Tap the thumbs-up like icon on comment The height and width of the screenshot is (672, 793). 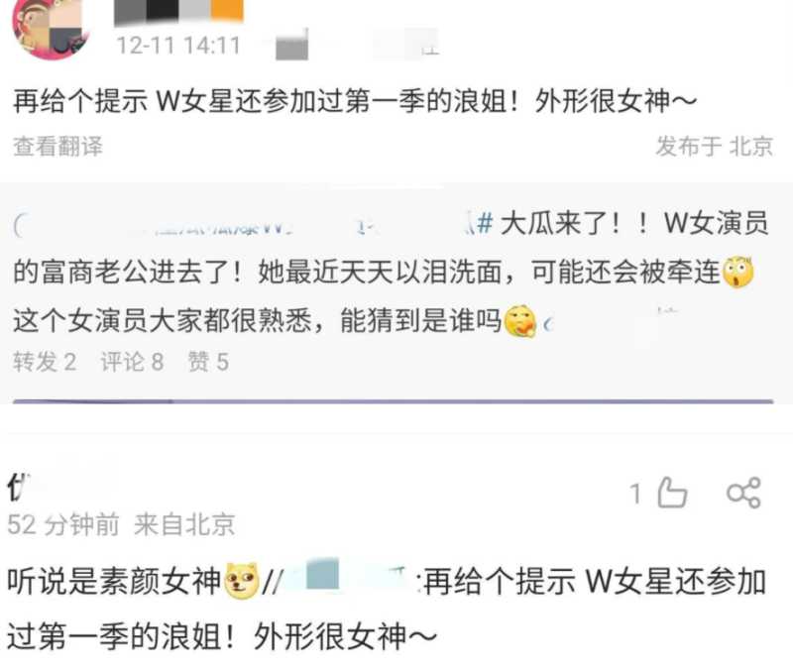[672, 492]
